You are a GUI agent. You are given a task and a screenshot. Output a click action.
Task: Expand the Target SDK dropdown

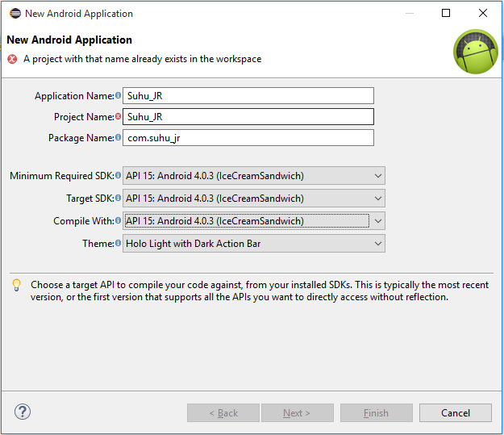coord(253,199)
